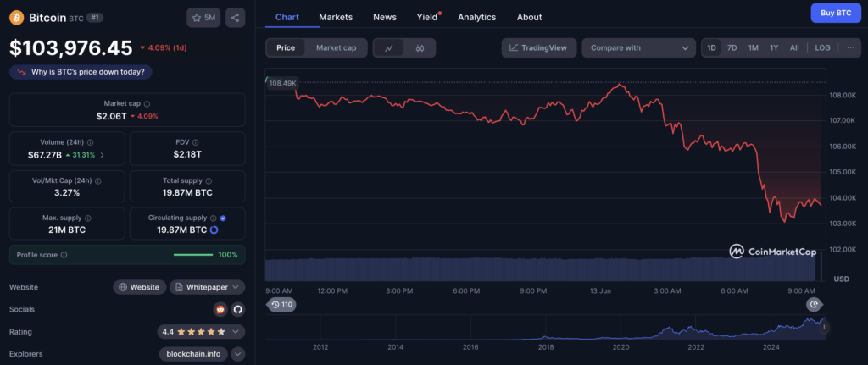Set the chart range to 1Y
Viewport: 868px width, 365px height.
(x=774, y=48)
